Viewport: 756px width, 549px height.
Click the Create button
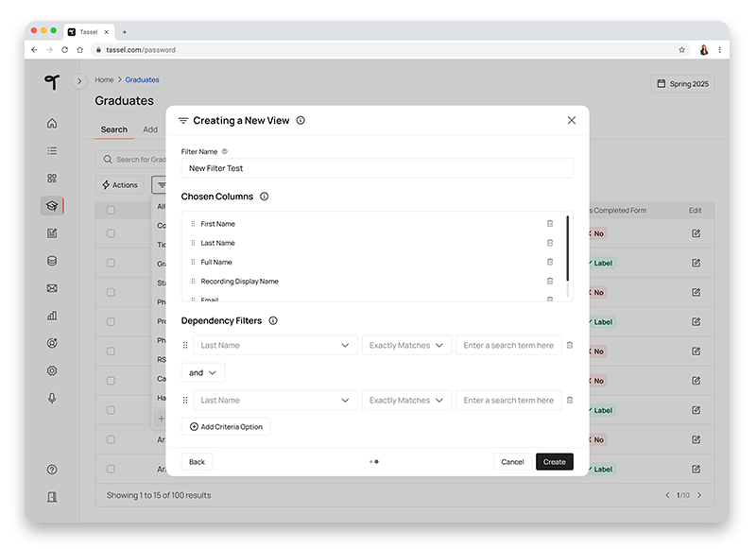pos(554,462)
